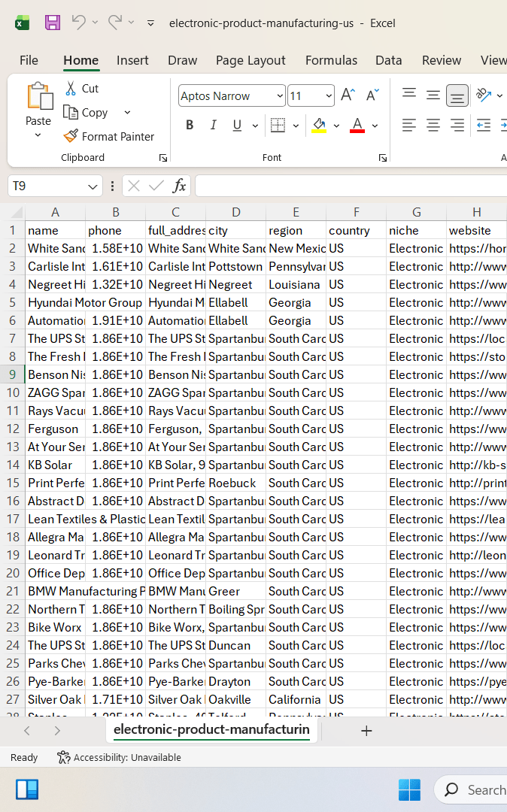Click the Select All corner triangle

point(17,212)
